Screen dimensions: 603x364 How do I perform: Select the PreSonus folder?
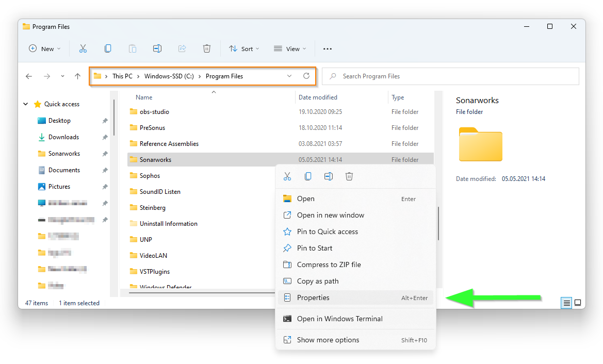coord(280,128)
